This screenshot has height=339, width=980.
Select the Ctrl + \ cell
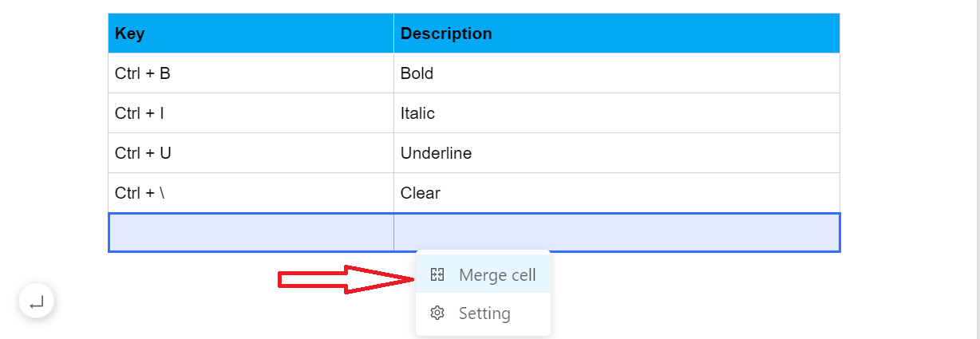251,193
